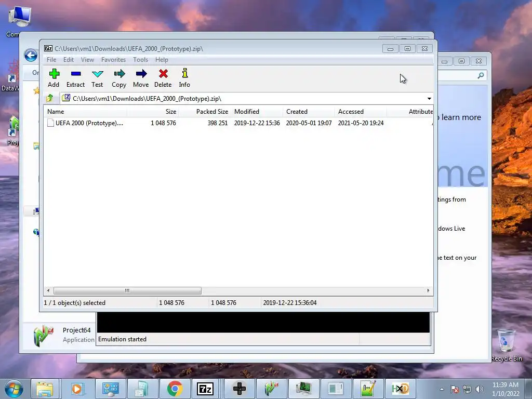Image resolution: width=532 pixels, height=399 pixels.
Task: Sort by Modified column header
Action: pyautogui.click(x=257, y=112)
